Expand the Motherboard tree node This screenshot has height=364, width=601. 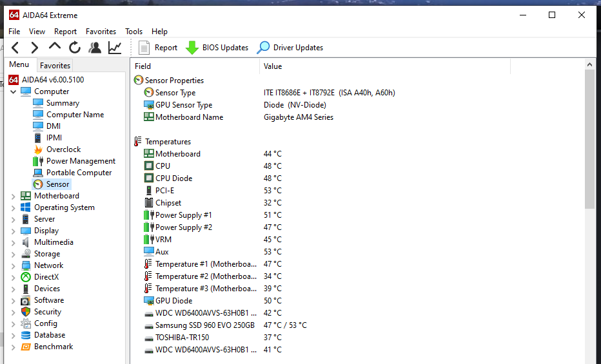pos(14,196)
